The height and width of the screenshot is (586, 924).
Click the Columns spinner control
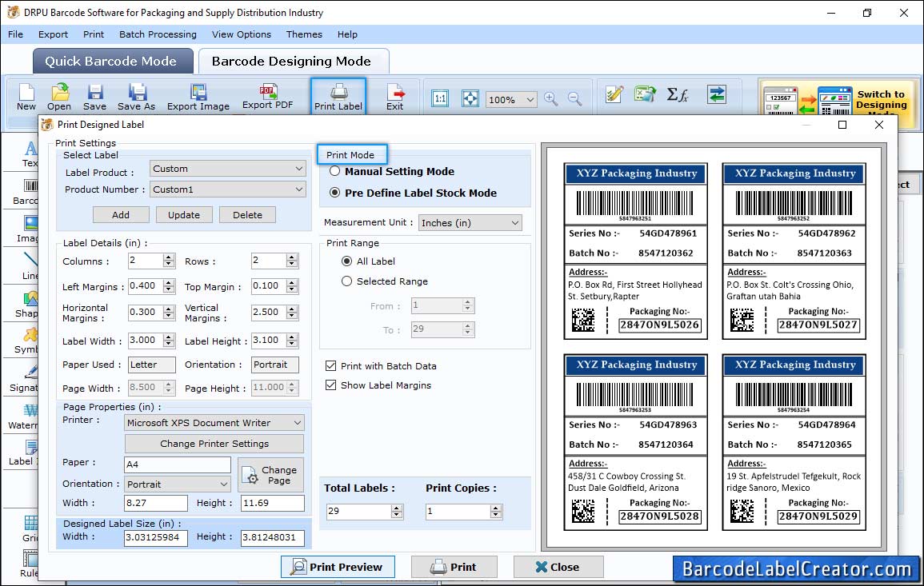pos(169,261)
